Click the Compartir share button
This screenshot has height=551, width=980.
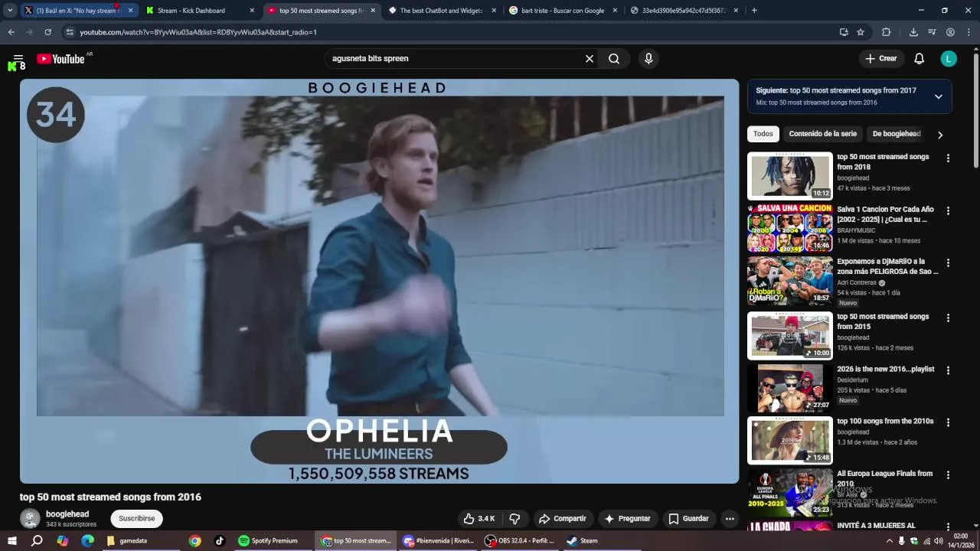(x=562, y=518)
